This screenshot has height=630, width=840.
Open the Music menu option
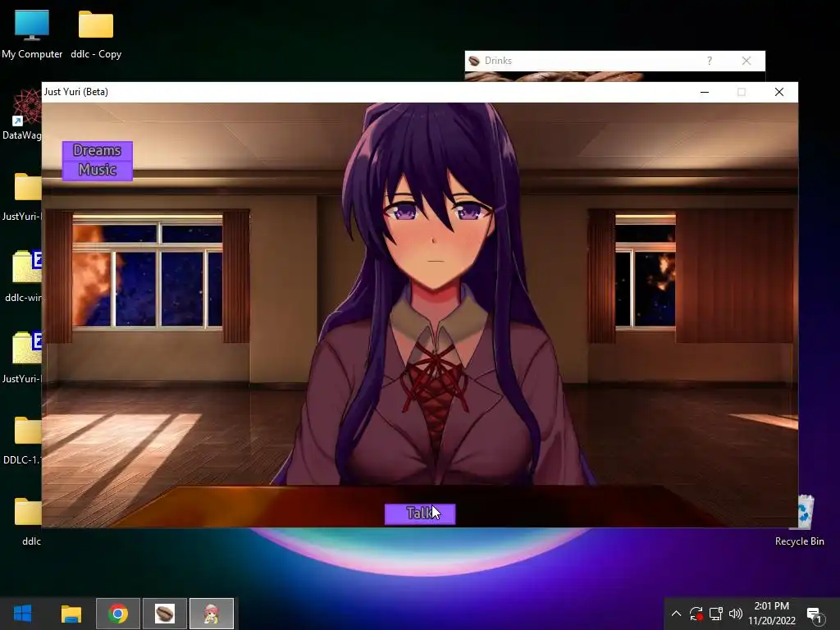point(97,171)
